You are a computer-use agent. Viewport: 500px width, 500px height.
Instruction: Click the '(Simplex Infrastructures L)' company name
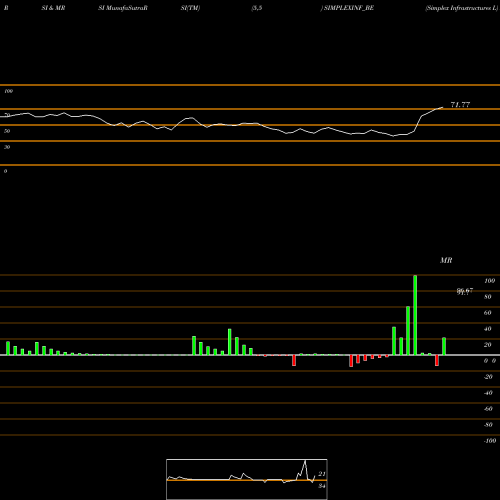462,8
